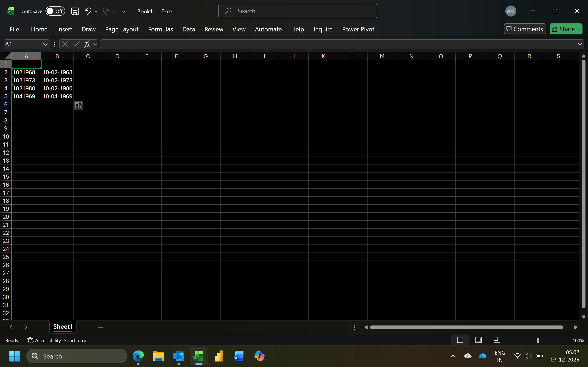Open the Formulas ribbon tab
This screenshot has width=588, height=367.
coord(160,29)
